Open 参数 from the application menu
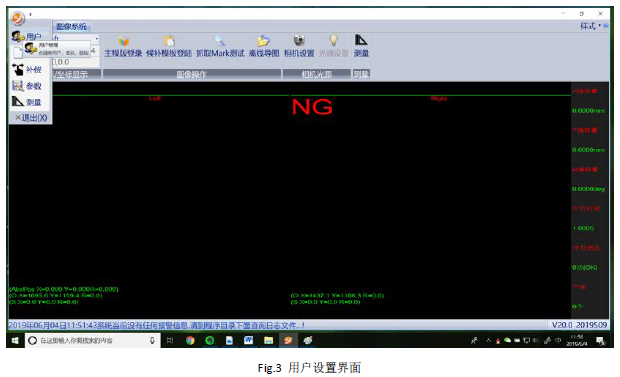 click(26, 86)
